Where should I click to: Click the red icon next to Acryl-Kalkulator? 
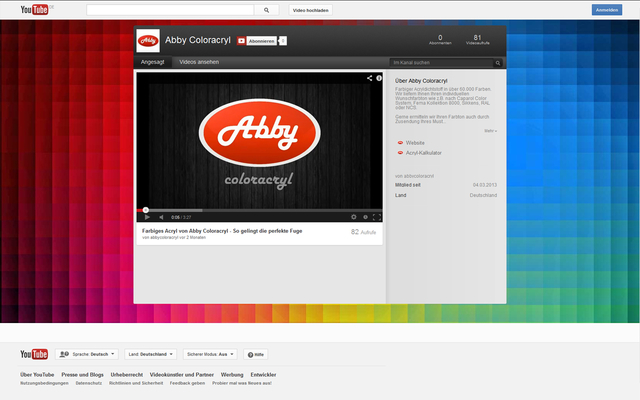(400, 153)
